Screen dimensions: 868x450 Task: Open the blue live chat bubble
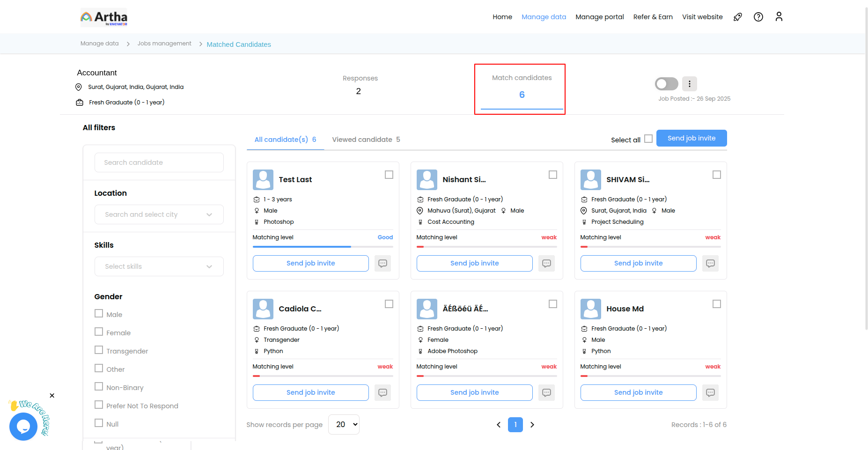(23, 427)
